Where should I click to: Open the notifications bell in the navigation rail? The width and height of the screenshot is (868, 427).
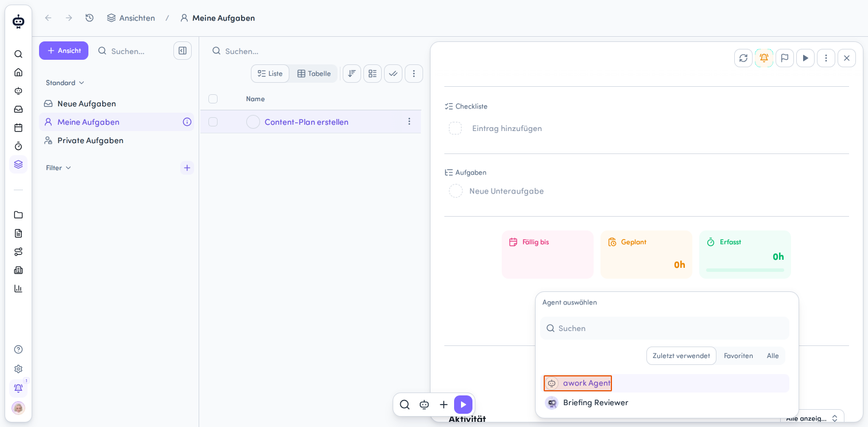18,388
